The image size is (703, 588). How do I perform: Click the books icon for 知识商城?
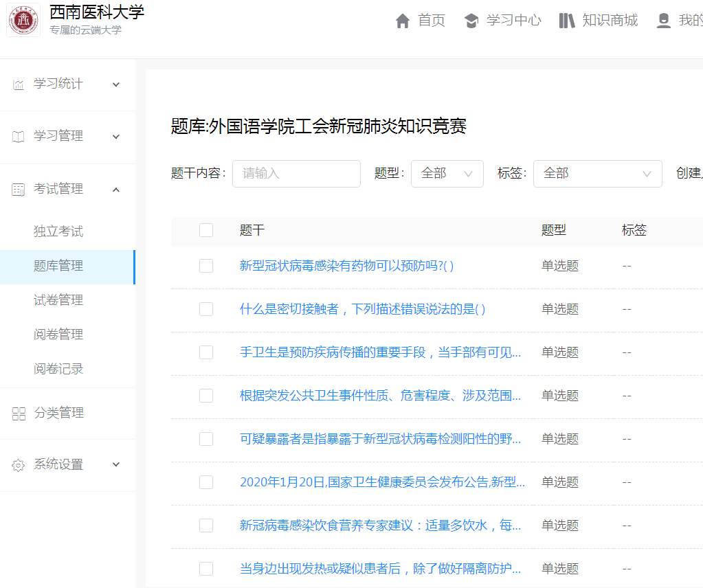click(x=567, y=21)
